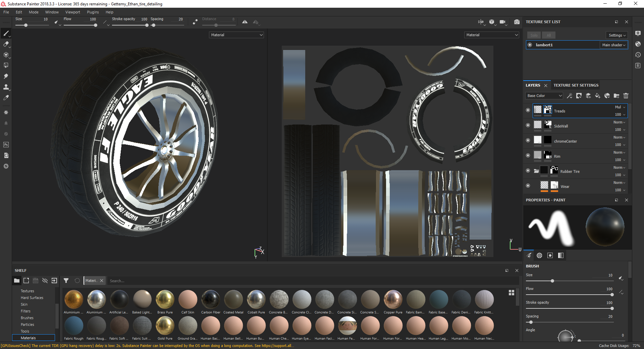This screenshot has width=644, height=349.
Task: Select the Smudge tool
Action: tap(6, 76)
